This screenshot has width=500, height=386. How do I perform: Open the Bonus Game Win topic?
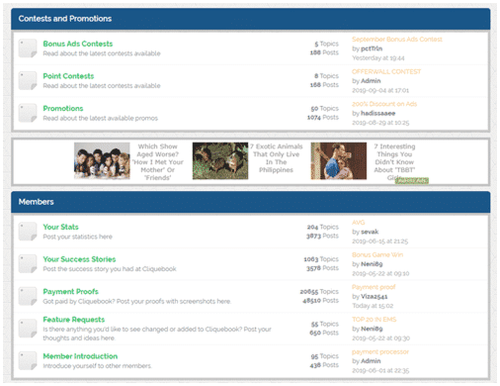pos(377,255)
